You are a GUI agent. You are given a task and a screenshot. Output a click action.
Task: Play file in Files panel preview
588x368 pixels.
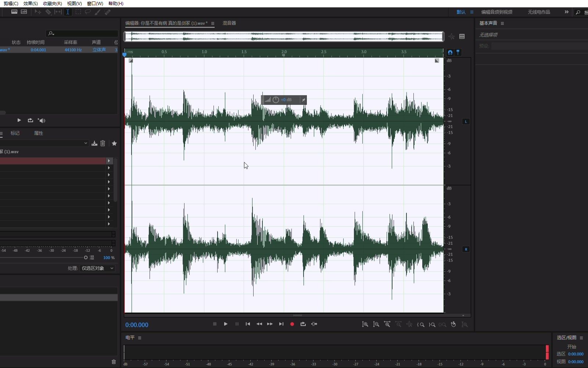pyautogui.click(x=19, y=120)
